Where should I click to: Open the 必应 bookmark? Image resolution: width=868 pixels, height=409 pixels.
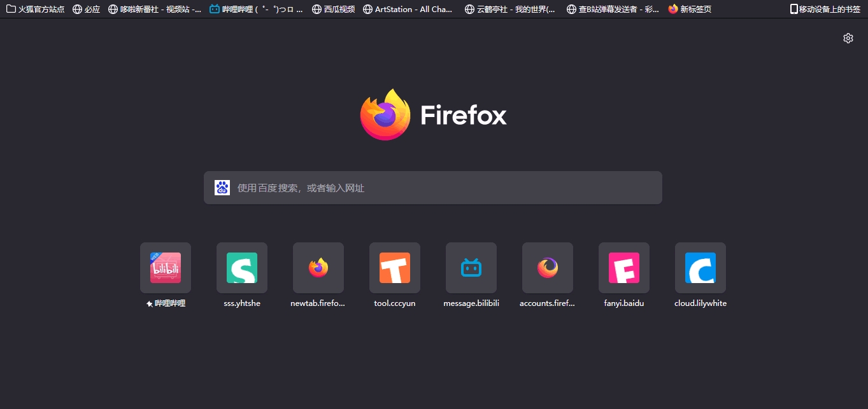[x=87, y=10]
